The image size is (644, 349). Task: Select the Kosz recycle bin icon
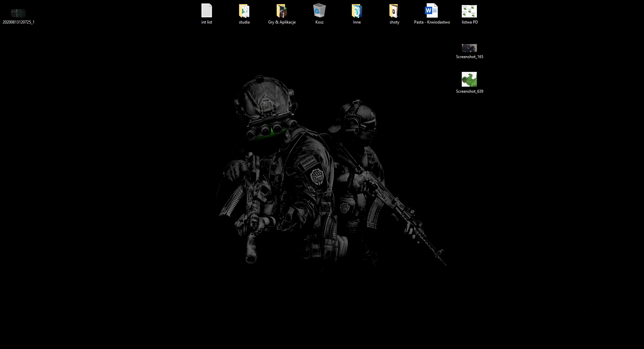click(319, 11)
